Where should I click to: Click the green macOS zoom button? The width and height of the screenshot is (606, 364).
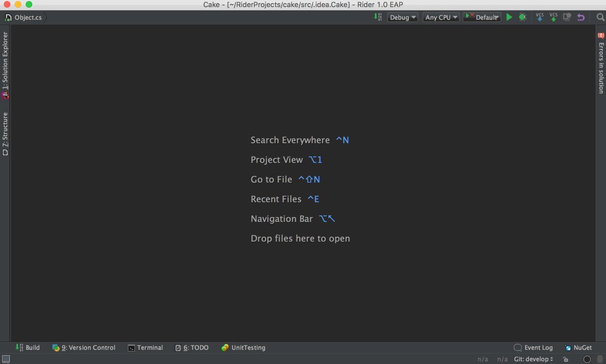[29, 4]
